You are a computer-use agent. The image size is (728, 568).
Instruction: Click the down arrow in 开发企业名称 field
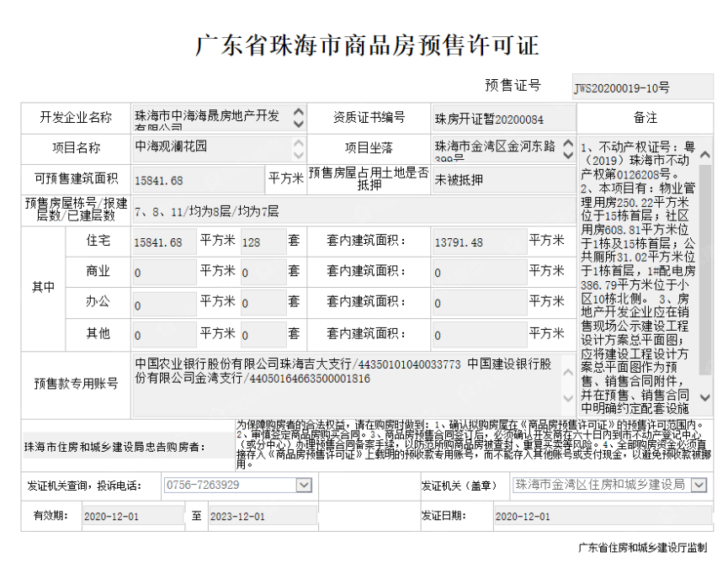pos(299,124)
